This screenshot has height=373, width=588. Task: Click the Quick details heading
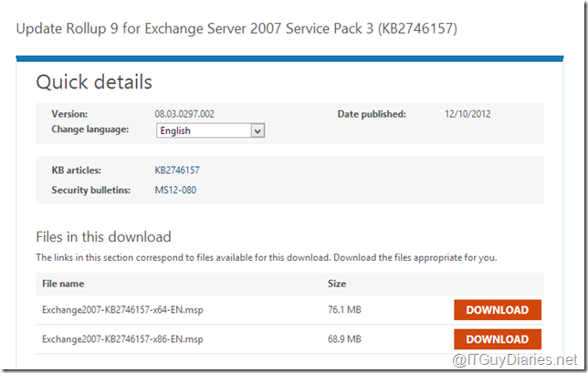tap(94, 82)
